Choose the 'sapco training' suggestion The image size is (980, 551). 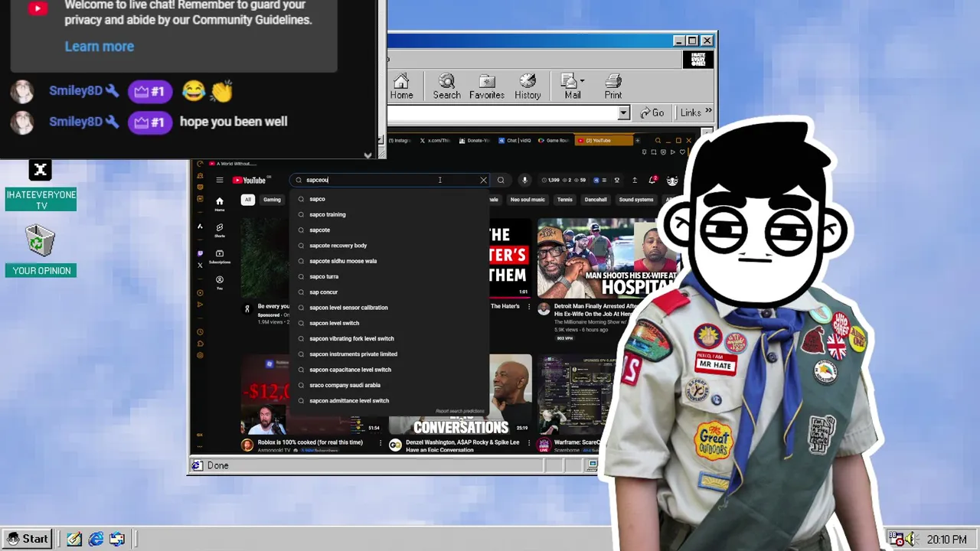(x=389, y=214)
